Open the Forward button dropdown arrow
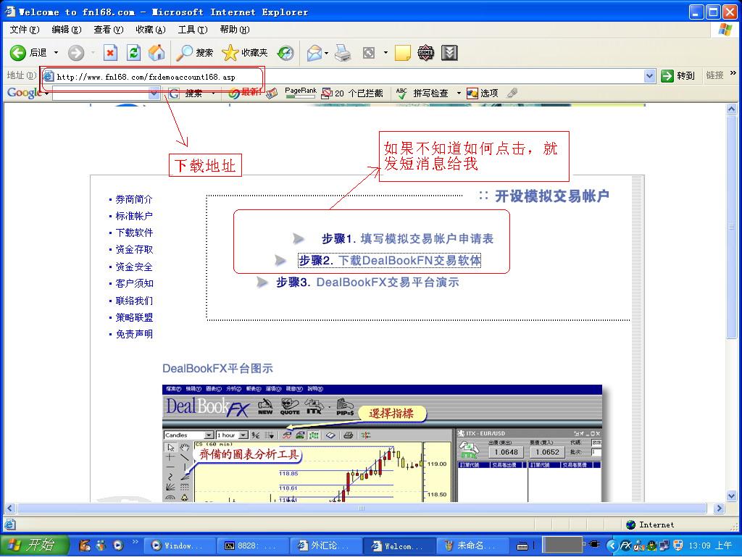The image size is (742, 560). [92, 52]
